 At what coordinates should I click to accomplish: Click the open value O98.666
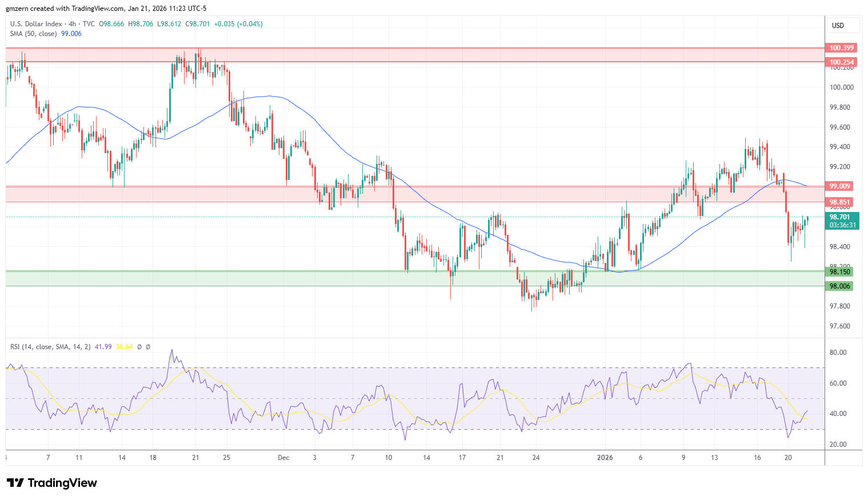(x=112, y=24)
